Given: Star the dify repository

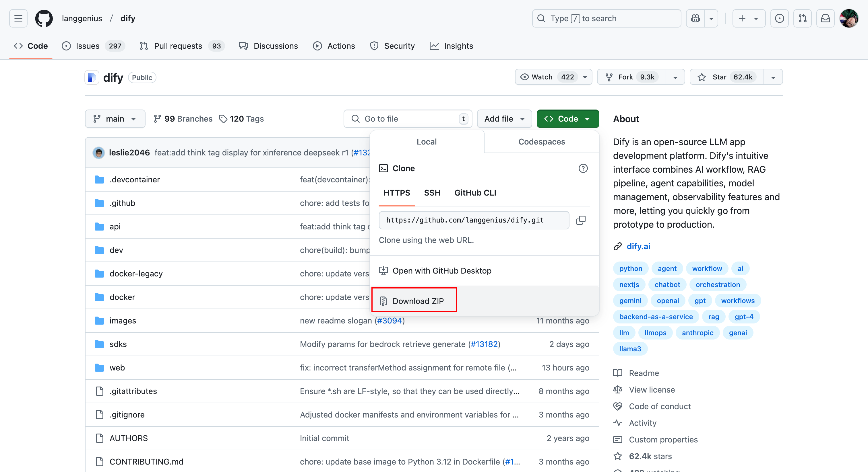Looking at the screenshot, I should pyautogui.click(x=727, y=77).
